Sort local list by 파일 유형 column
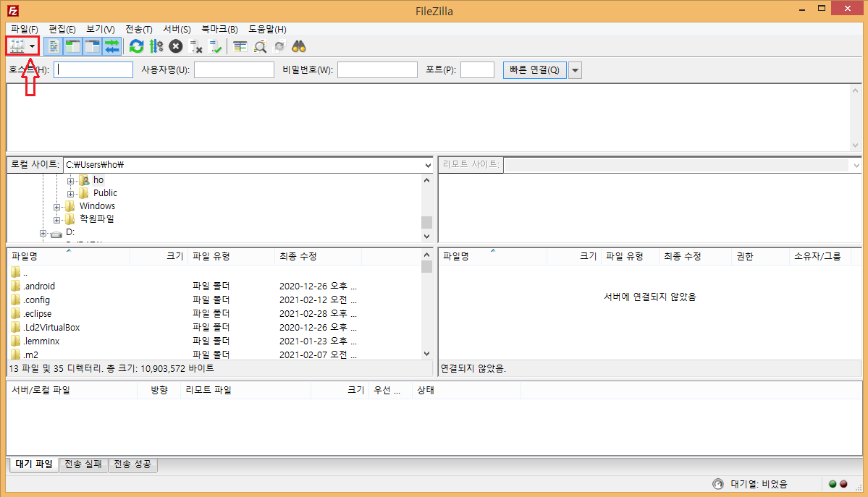Screen dimensions: 868x497 tap(232, 256)
